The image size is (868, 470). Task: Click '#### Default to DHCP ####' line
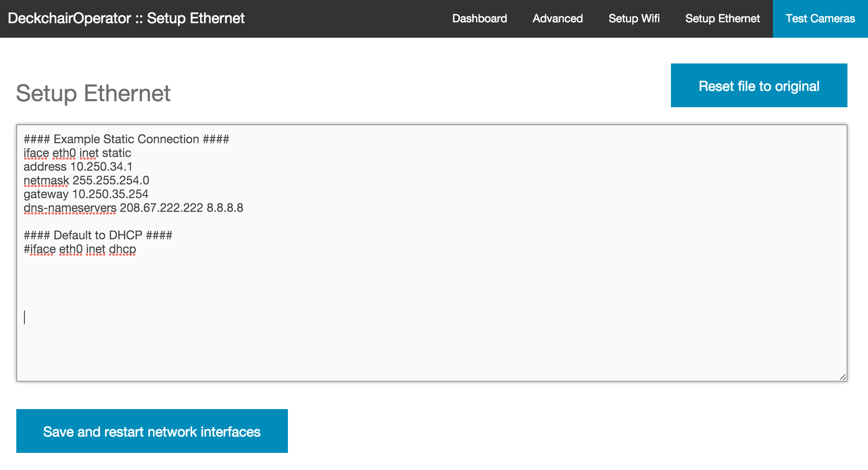point(98,235)
